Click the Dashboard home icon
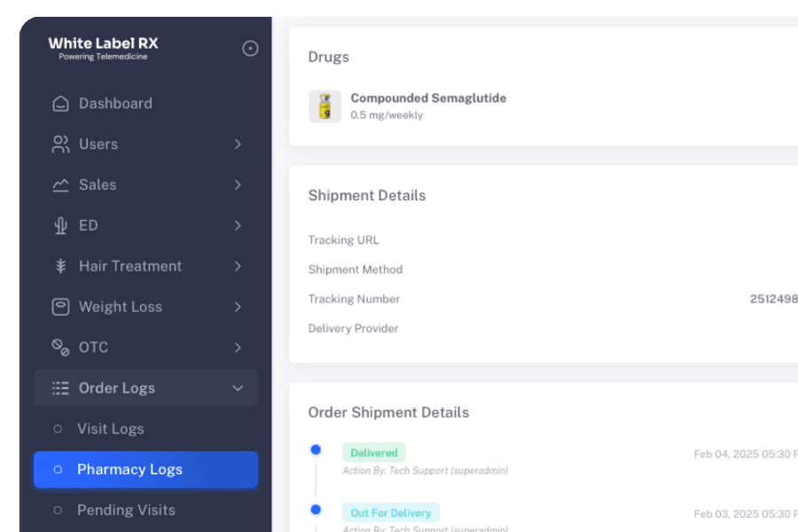This screenshot has height=532, width=798. 60,104
